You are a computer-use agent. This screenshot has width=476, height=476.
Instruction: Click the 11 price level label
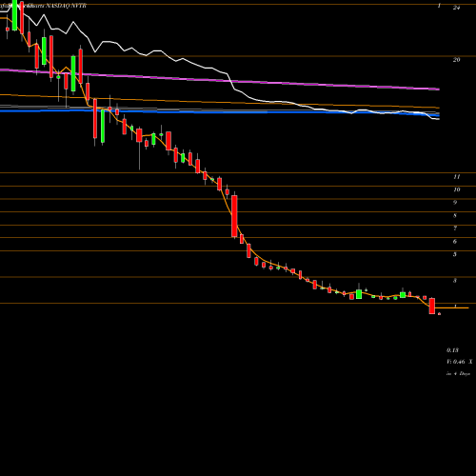coord(456,177)
